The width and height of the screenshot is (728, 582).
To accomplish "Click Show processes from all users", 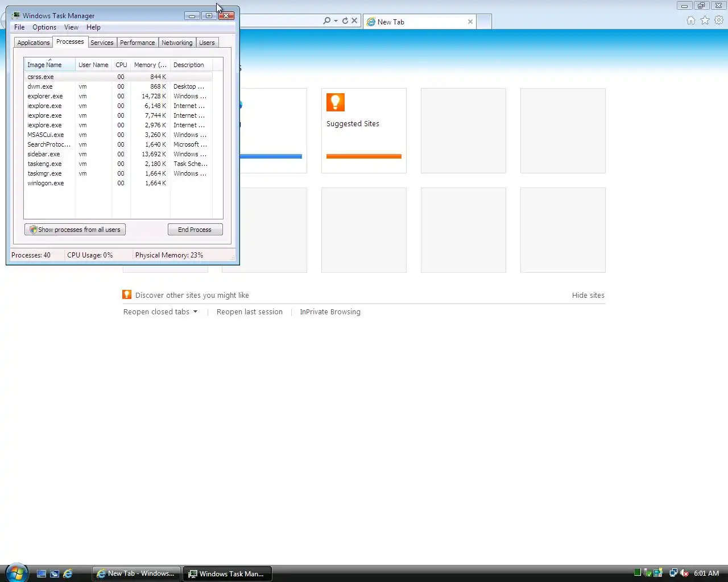I will tap(75, 230).
